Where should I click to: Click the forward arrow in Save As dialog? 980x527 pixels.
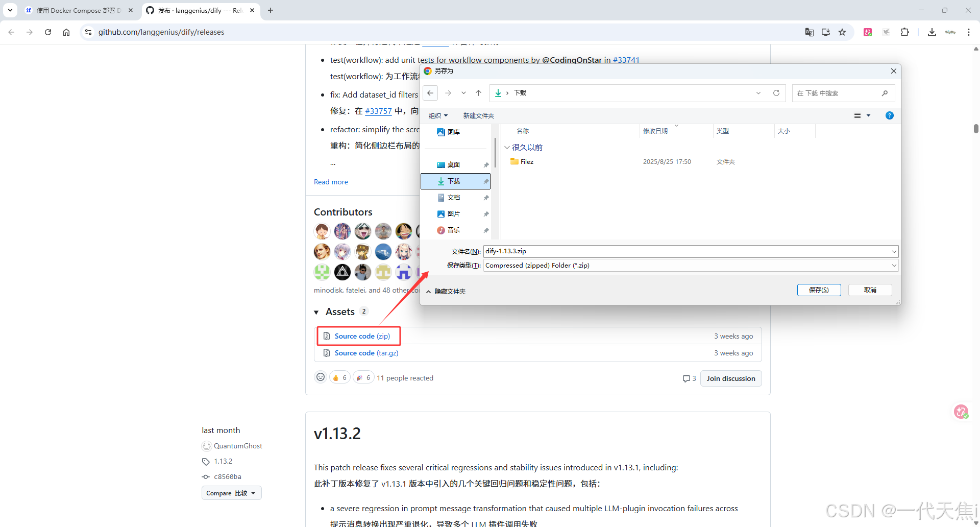coord(448,93)
